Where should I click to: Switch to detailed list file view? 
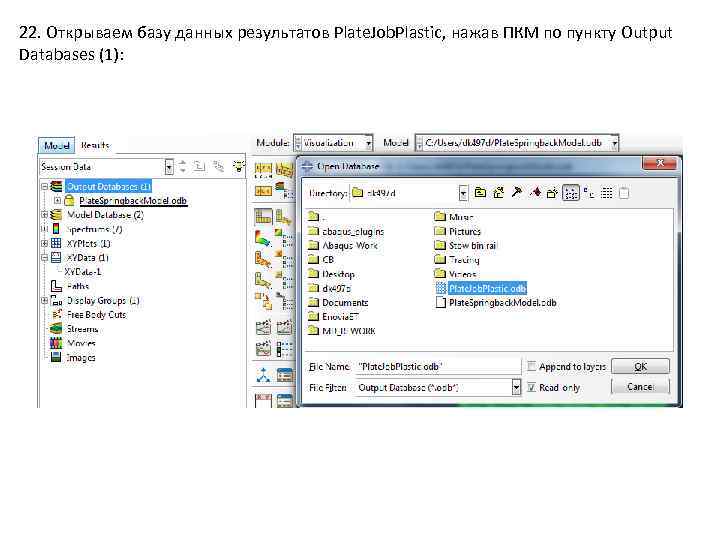607,193
